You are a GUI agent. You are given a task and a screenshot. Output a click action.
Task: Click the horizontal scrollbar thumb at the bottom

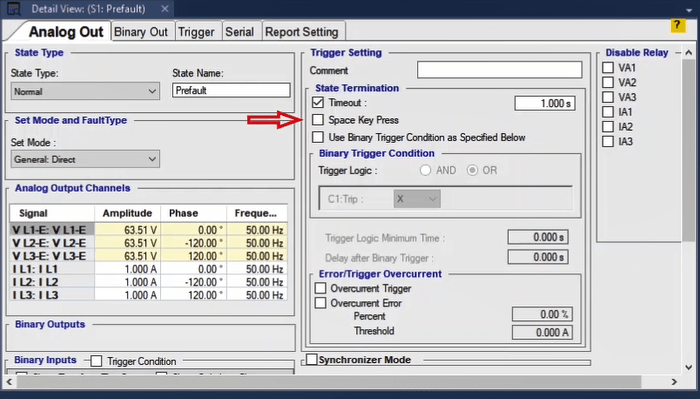pos(329,382)
